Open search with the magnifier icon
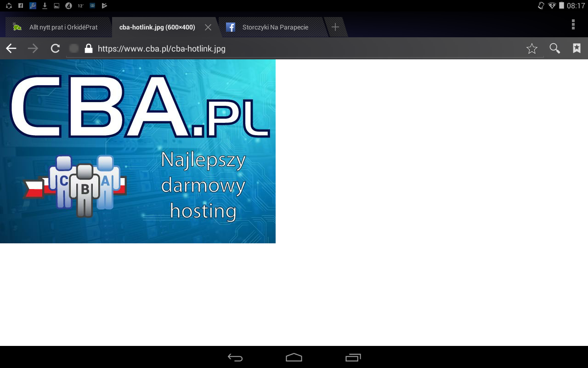Viewport: 588px width, 368px height. tap(554, 49)
